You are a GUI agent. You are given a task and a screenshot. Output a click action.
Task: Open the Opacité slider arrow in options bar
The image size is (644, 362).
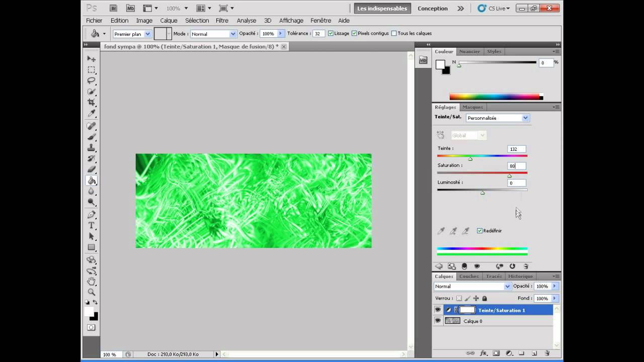281,34
